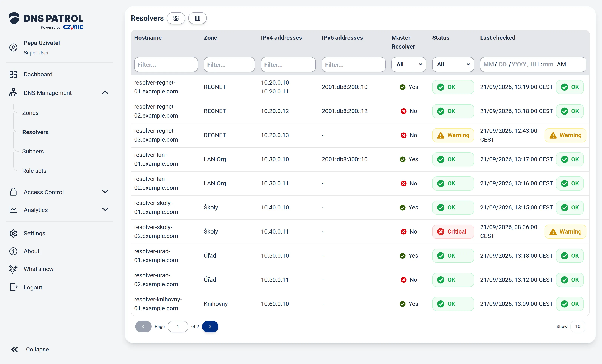This screenshot has height=364, width=602.
Task: Click the page number input box
Action: (x=178, y=326)
